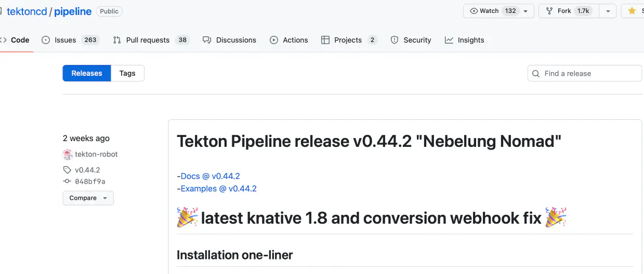Open the Issues tab

(x=70, y=40)
